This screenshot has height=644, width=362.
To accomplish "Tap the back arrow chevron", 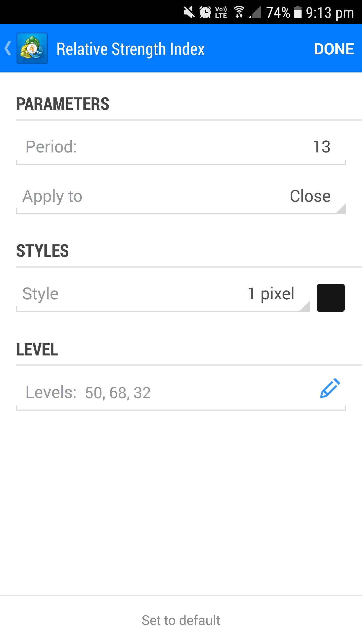I will pyautogui.click(x=8, y=48).
